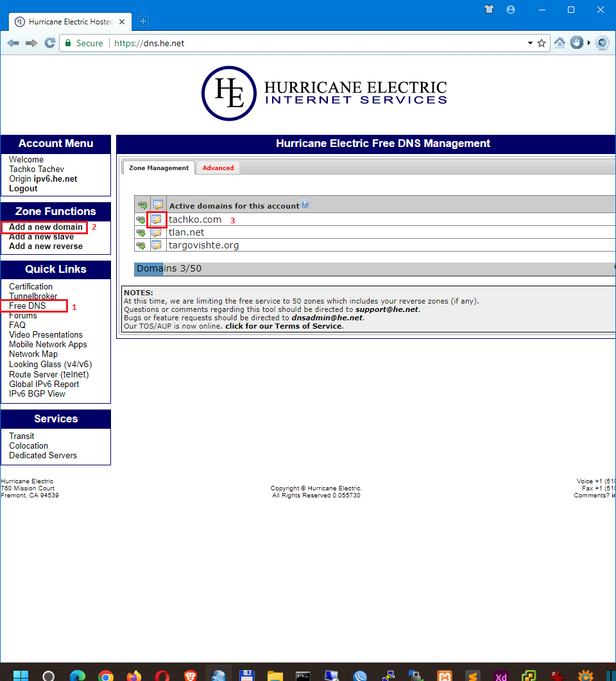616x681 pixels.
Task: Open the Mobile Network Apps quick link
Action: tap(47, 345)
